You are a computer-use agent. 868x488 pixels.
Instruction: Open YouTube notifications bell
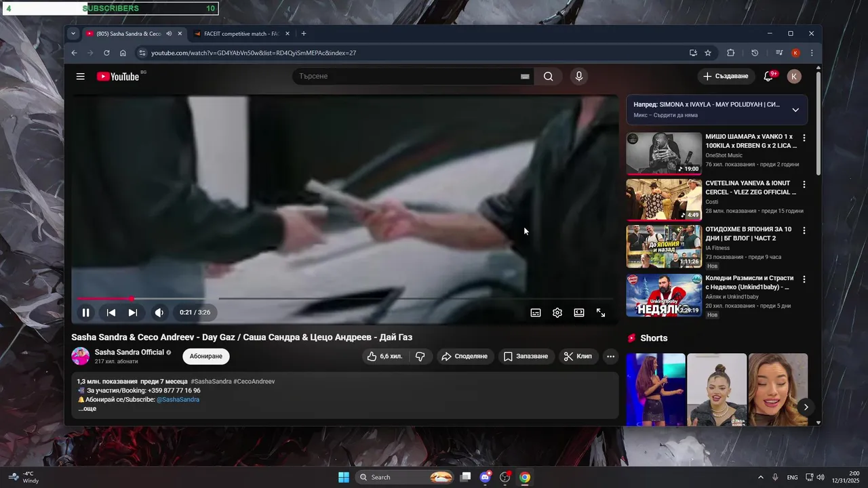click(x=768, y=77)
